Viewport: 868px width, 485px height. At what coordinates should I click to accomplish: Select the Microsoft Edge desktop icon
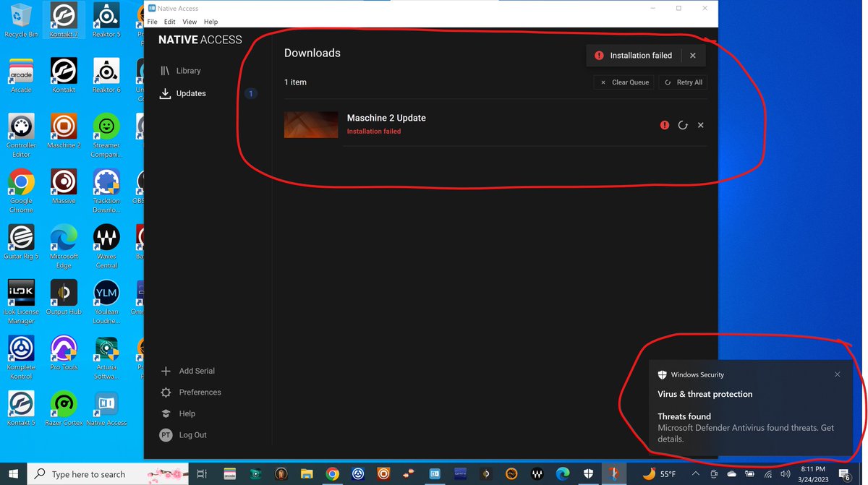coord(64,246)
